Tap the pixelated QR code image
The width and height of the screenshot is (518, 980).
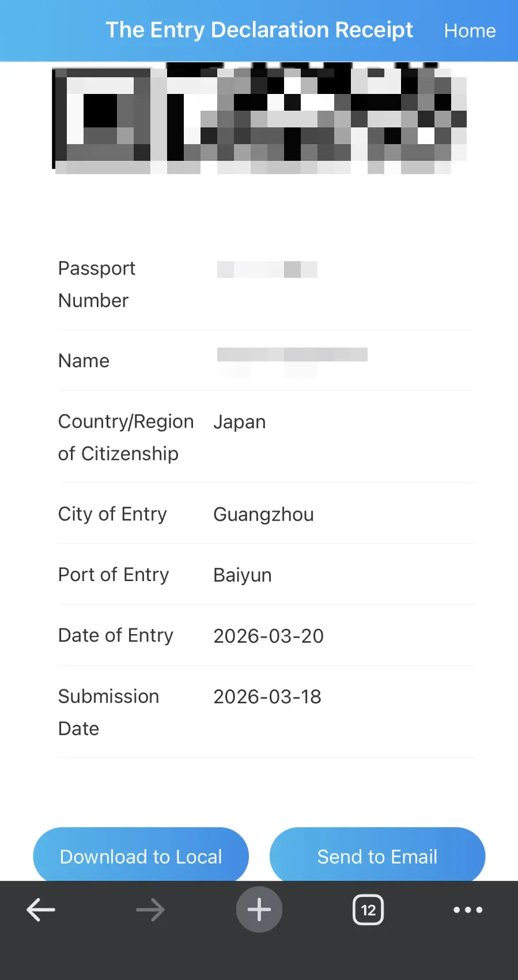tap(259, 118)
